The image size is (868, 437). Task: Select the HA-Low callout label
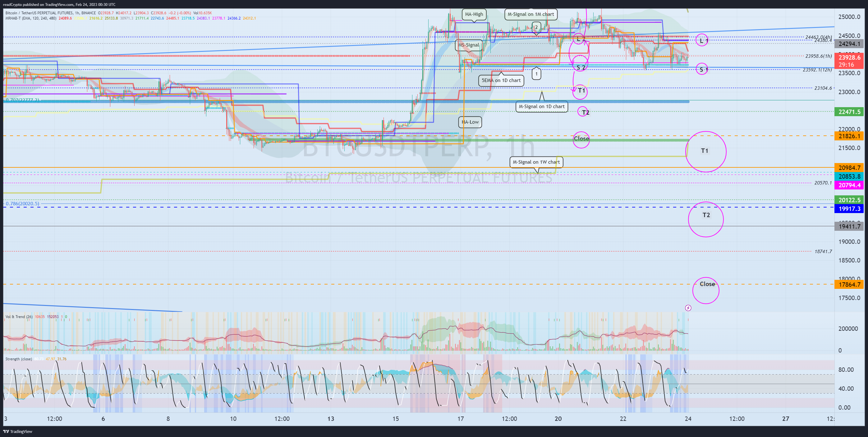(x=470, y=122)
